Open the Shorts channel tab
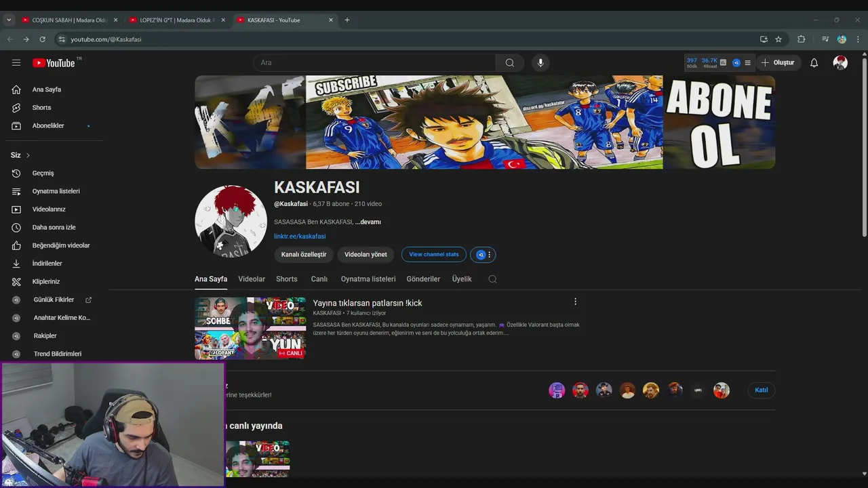Image resolution: width=868 pixels, height=488 pixels. (287, 279)
